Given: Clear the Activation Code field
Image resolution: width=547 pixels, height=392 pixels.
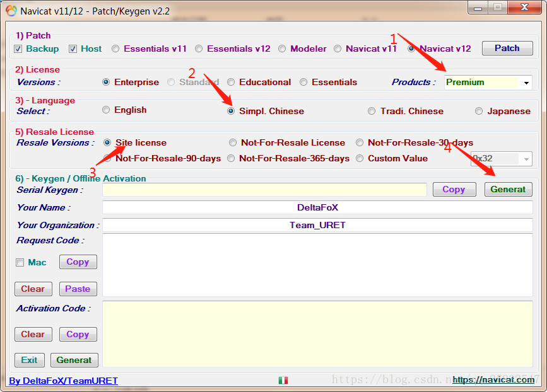Looking at the screenshot, I should (x=33, y=335).
